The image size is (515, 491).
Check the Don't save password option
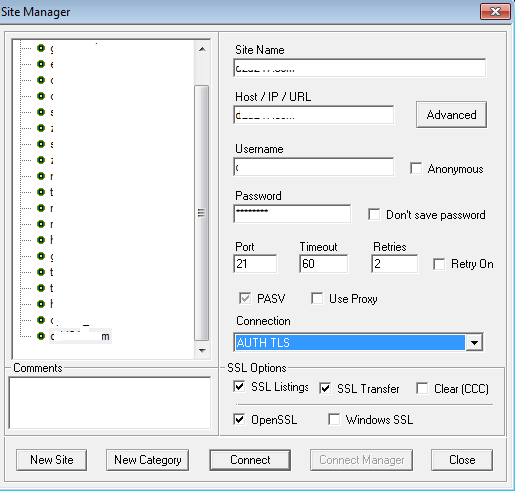pos(374,214)
